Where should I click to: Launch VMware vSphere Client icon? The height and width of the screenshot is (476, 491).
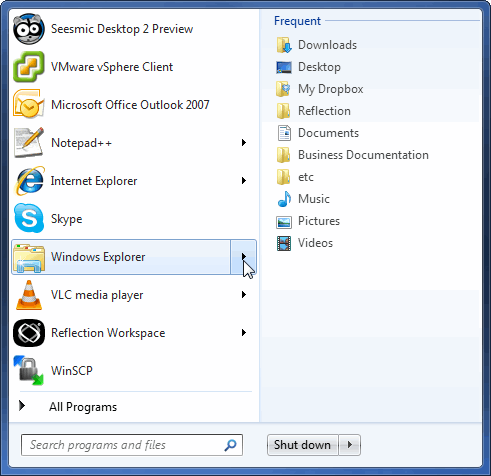tap(29, 67)
